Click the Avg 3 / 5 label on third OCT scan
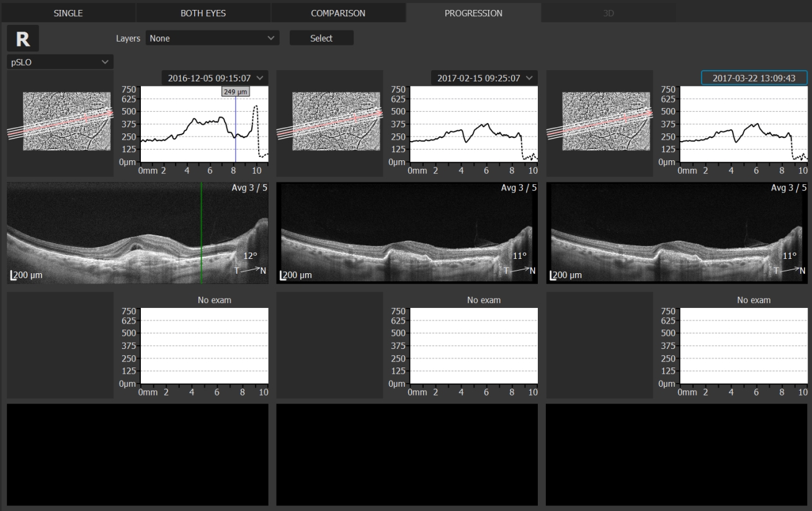This screenshot has height=511, width=812. pos(788,188)
